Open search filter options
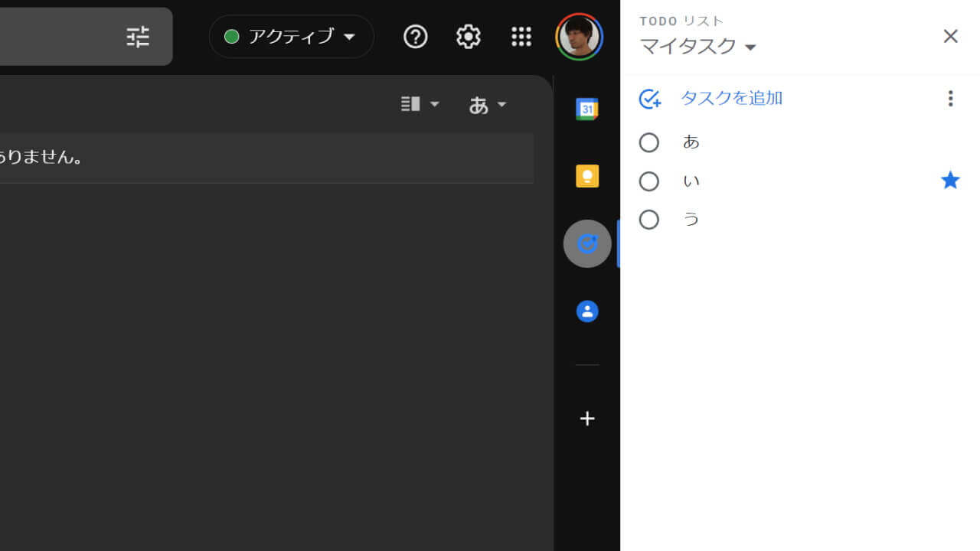980x551 pixels. click(138, 36)
